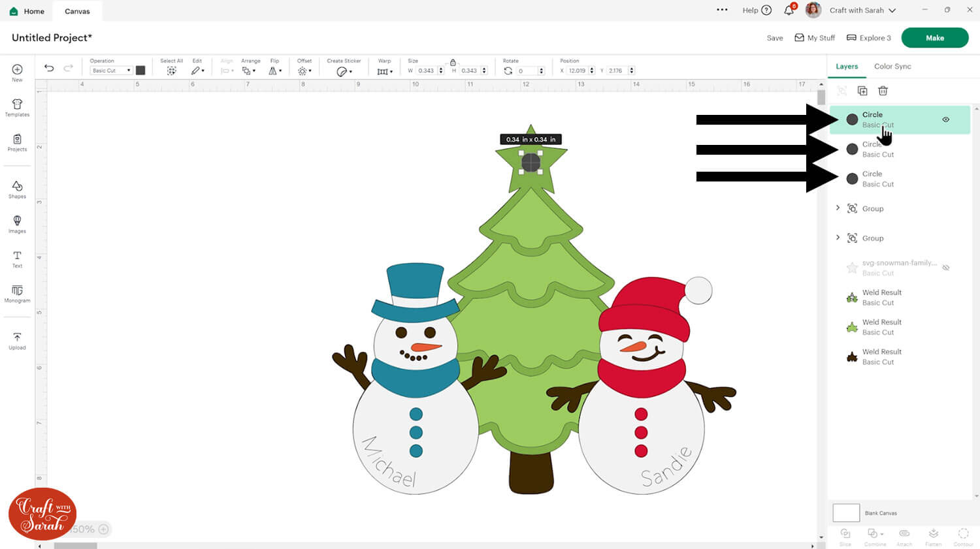Click the brown tree trunk on canvas

(x=531, y=472)
